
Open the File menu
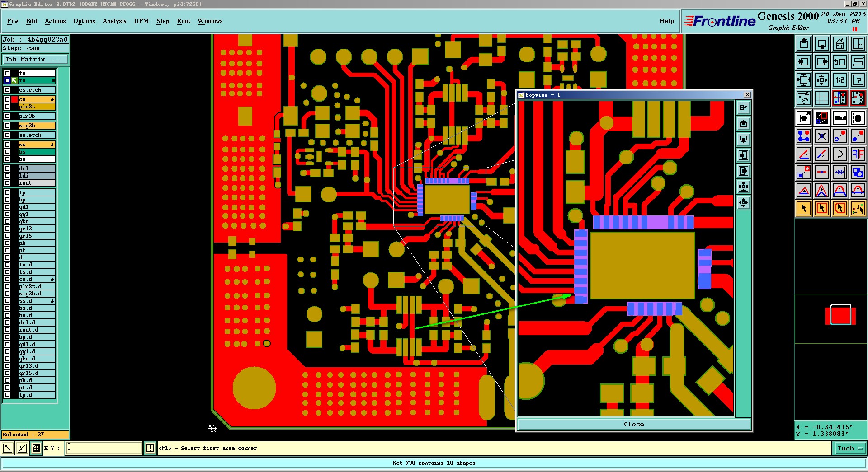(13, 21)
